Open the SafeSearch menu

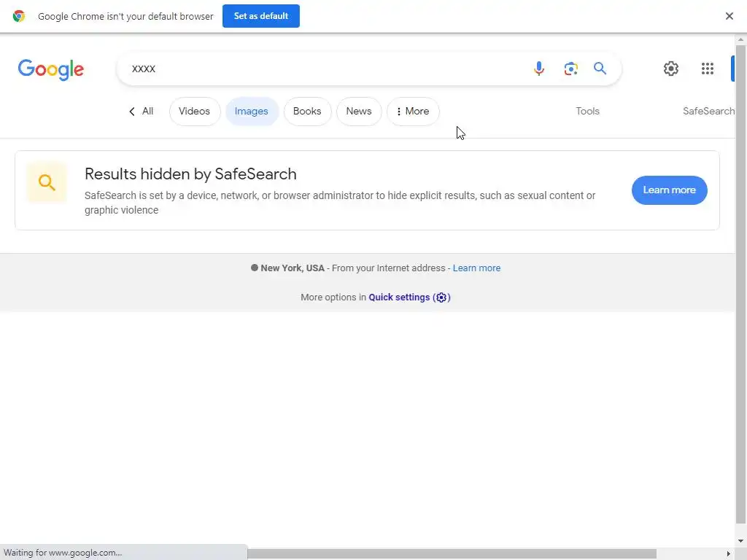pos(708,112)
